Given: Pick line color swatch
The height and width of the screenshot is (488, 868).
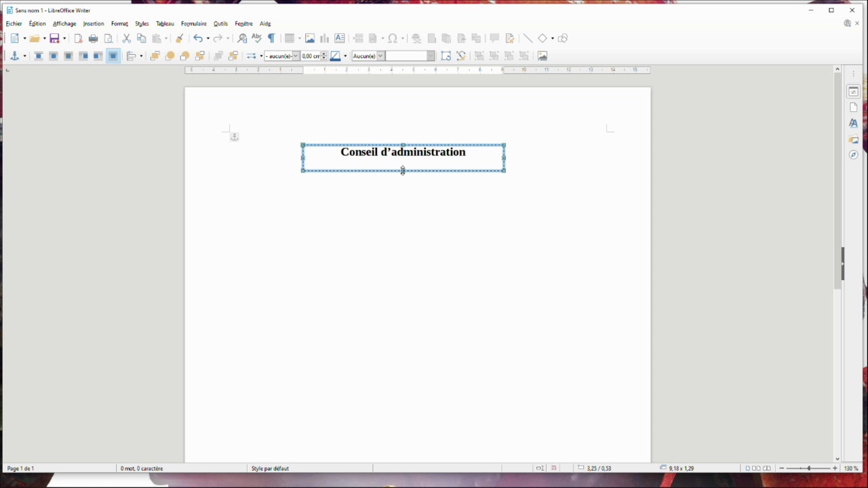Looking at the screenshot, I should point(335,56).
